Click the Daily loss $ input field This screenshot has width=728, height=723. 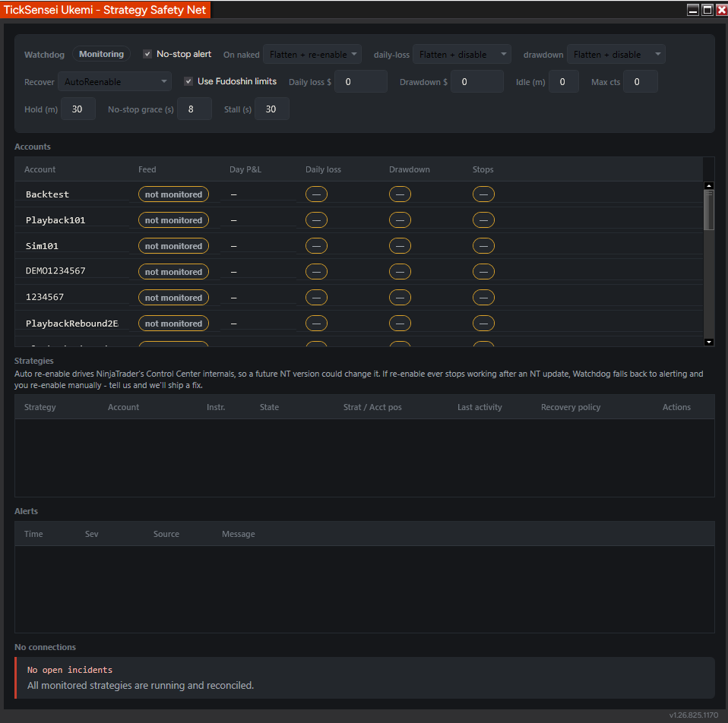pyautogui.click(x=361, y=82)
